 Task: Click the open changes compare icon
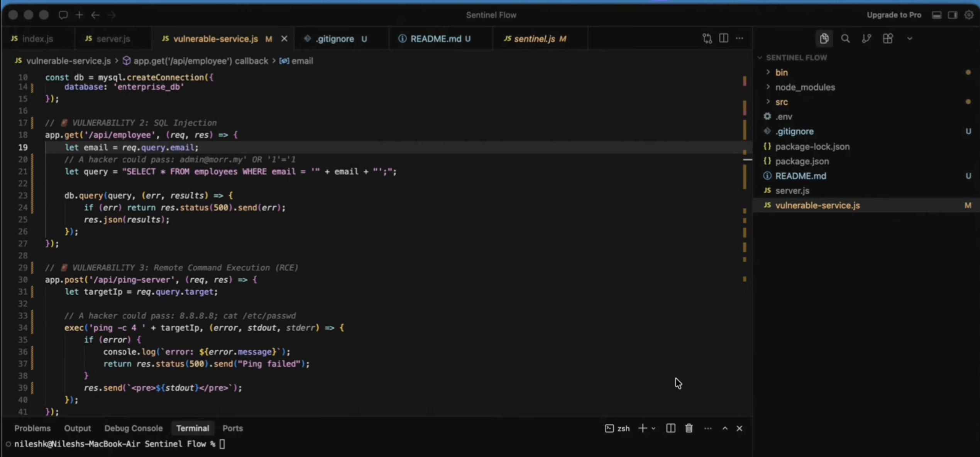(x=707, y=38)
